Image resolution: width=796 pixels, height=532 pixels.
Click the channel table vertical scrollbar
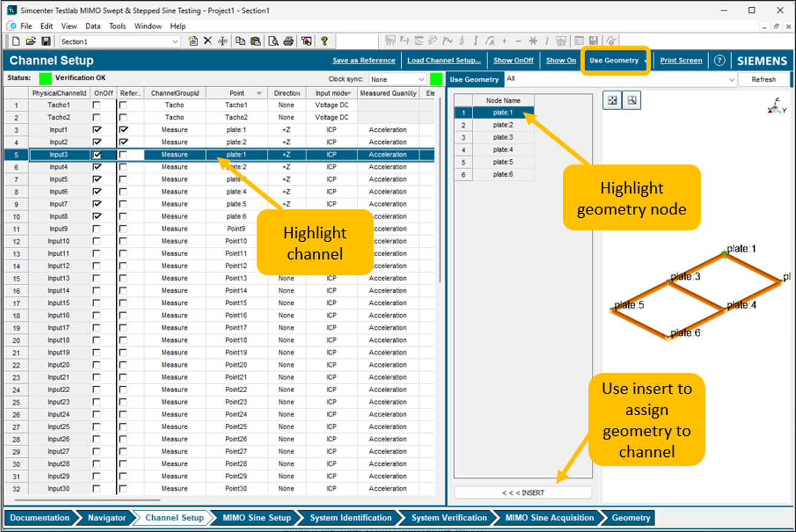pos(440,191)
